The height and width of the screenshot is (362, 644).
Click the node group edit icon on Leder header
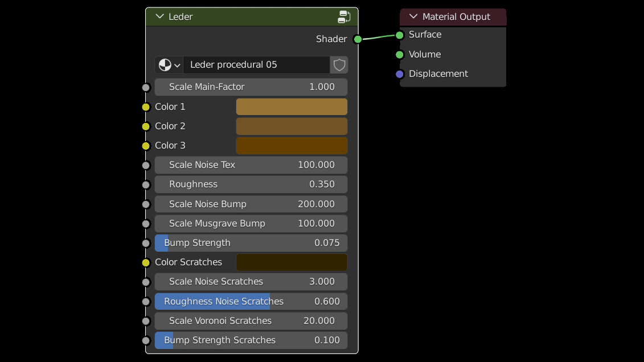tap(344, 17)
